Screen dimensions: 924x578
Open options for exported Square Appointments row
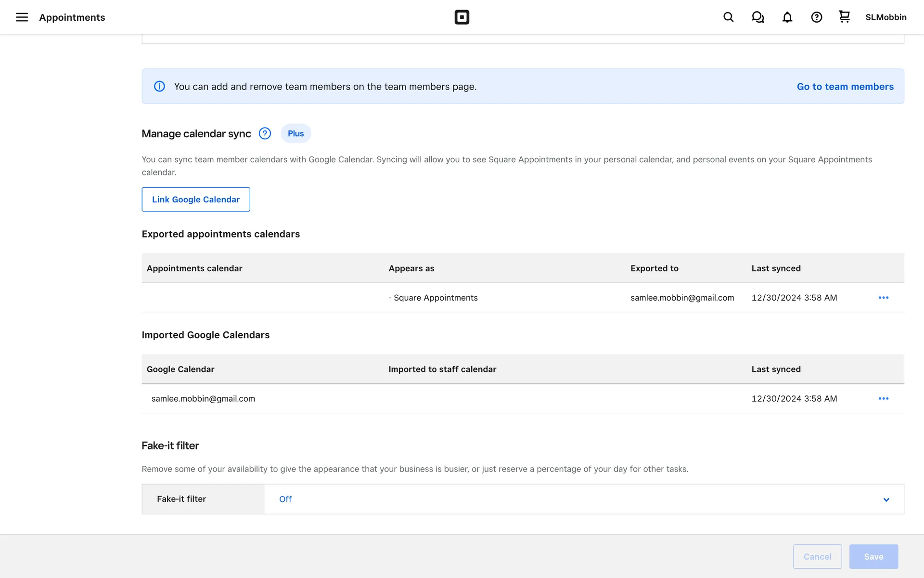(x=883, y=298)
